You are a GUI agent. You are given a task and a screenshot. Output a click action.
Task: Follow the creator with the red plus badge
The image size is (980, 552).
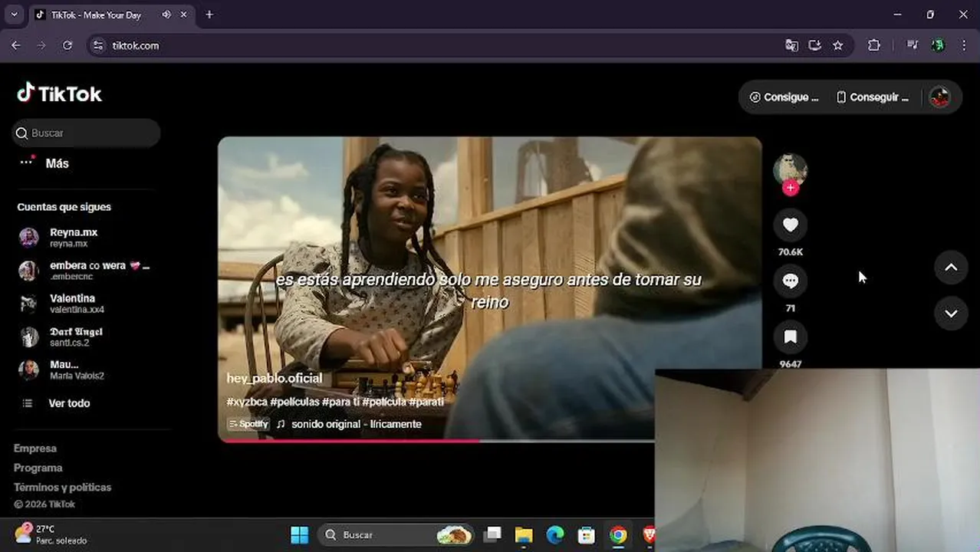click(791, 188)
